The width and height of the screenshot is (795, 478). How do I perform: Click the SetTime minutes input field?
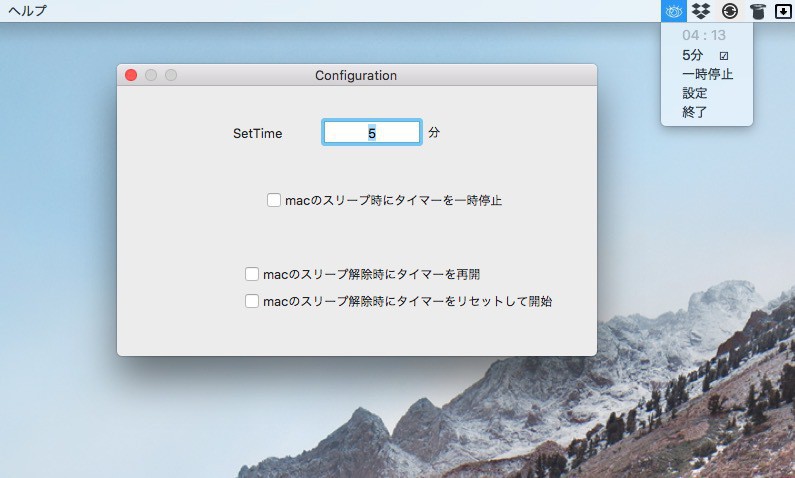tap(372, 133)
